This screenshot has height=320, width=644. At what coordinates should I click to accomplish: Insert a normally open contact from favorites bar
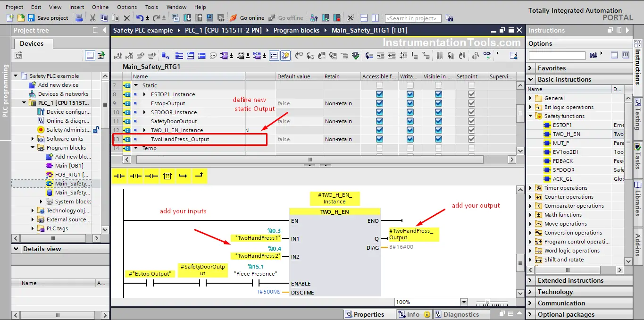120,176
